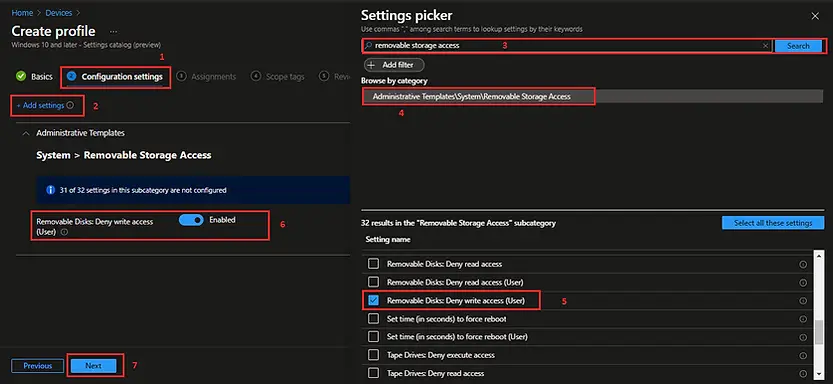
Task: Check Removable Disks: Deny read access (User)
Action: coord(373,282)
